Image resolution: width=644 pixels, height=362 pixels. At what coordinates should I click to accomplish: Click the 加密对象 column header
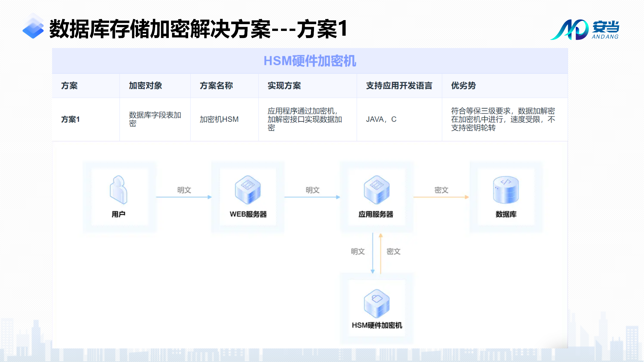click(145, 86)
